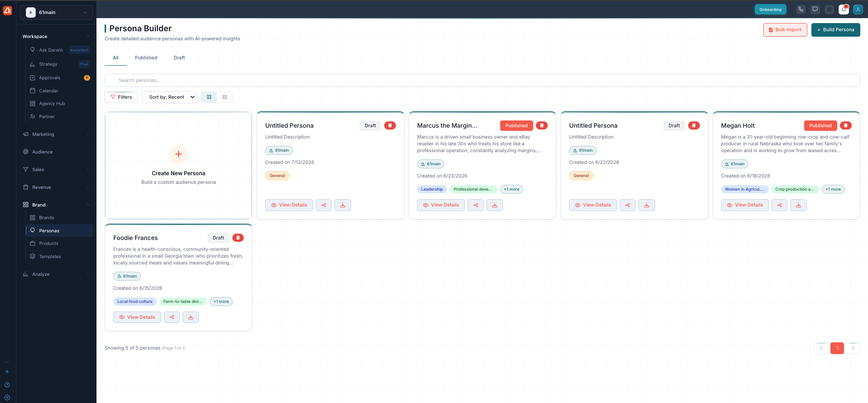Switch to grid view
868x403 pixels.
coord(209,97)
